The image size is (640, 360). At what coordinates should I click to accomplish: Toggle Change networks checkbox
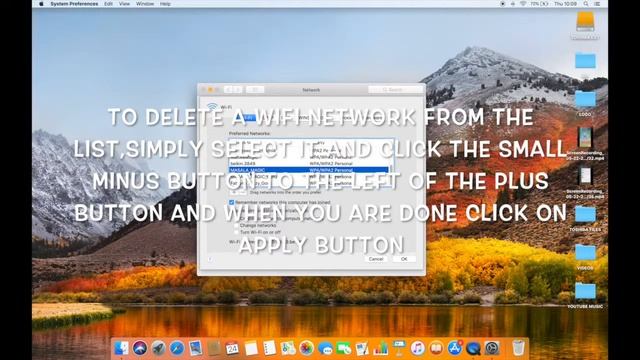pyautogui.click(x=236, y=225)
